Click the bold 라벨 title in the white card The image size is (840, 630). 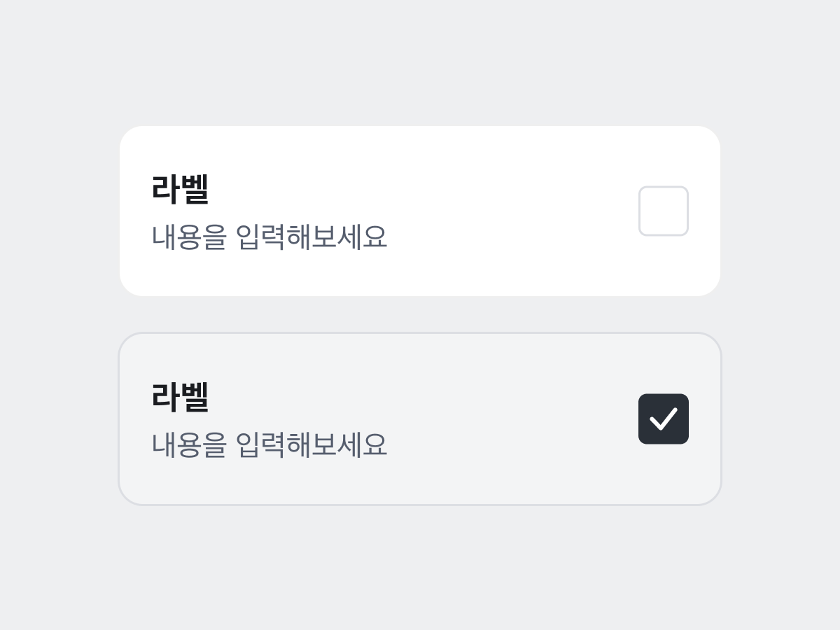pyautogui.click(x=180, y=188)
